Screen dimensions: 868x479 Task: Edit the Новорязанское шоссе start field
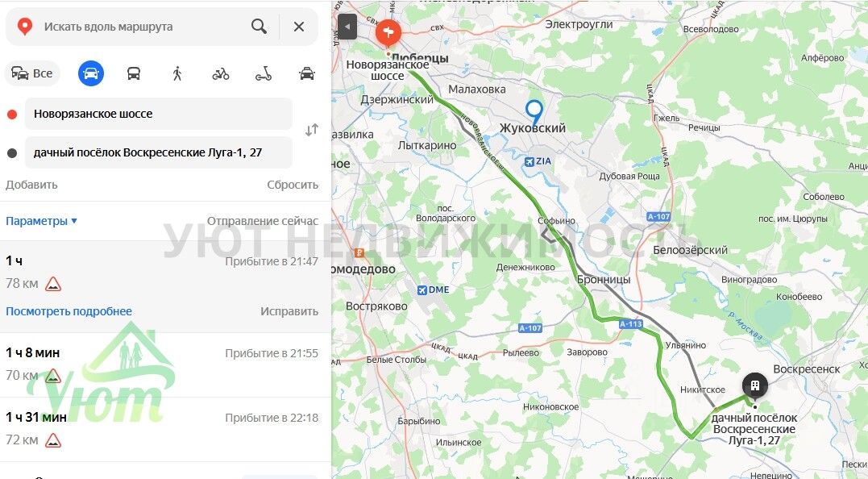(158, 114)
